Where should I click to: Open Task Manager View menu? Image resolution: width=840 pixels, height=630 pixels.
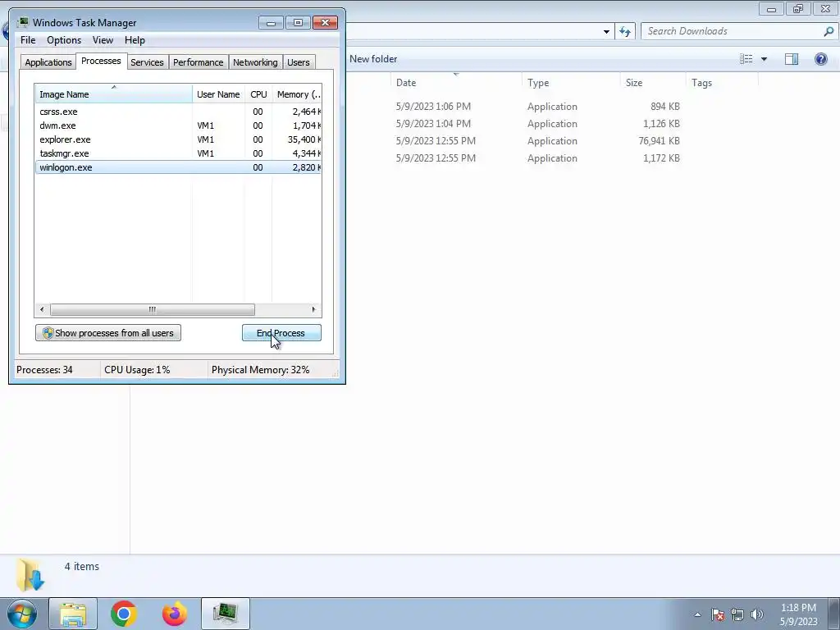tap(103, 40)
